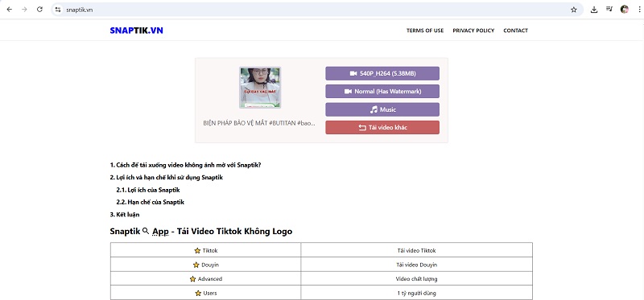Jump to section 3. Kết luận
The image size is (644, 300).
[x=125, y=215]
